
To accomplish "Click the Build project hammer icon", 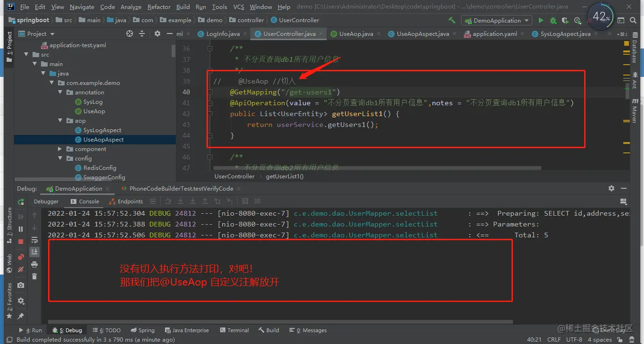I will [452, 20].
